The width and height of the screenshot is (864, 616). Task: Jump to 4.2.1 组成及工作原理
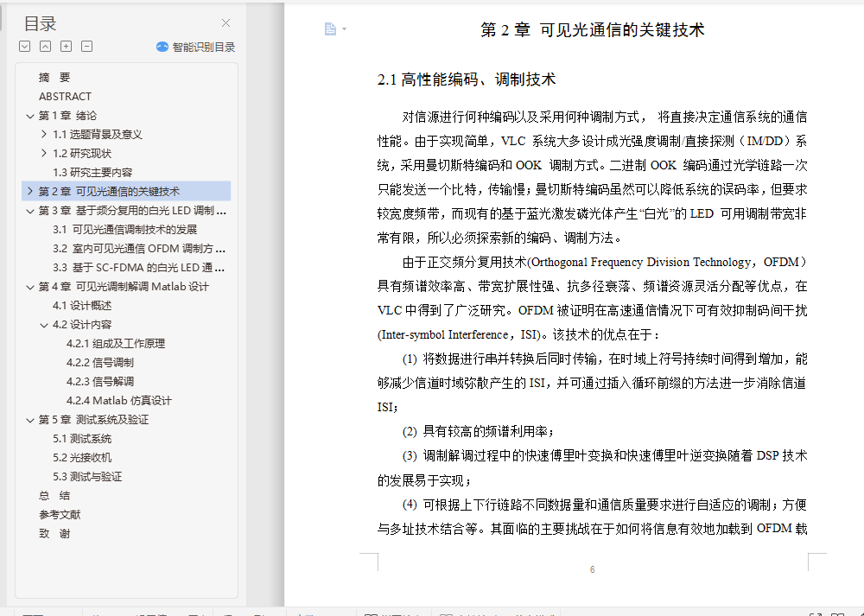click(x=116, y=344)
